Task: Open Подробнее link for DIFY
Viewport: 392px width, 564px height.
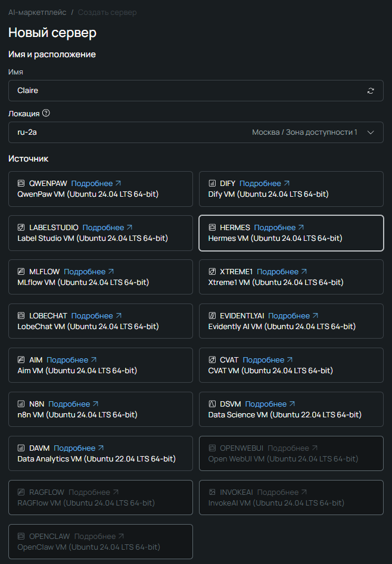Action: tap(264, 184)
